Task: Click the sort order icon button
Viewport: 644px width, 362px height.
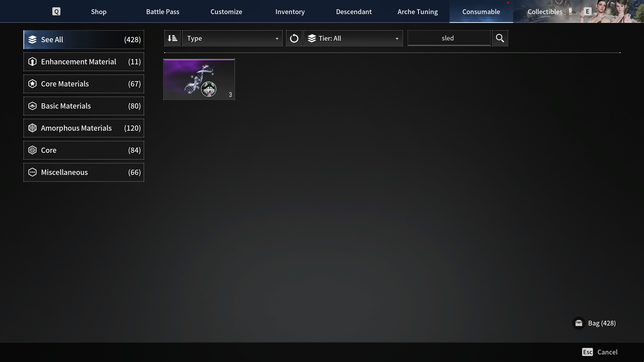Action: (x=172, y=38)
